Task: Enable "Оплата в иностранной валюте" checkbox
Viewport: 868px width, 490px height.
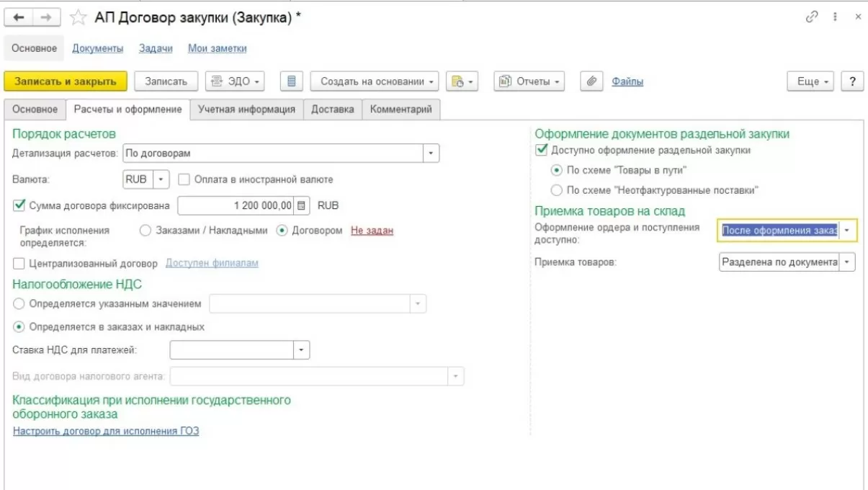Action: 184,179
